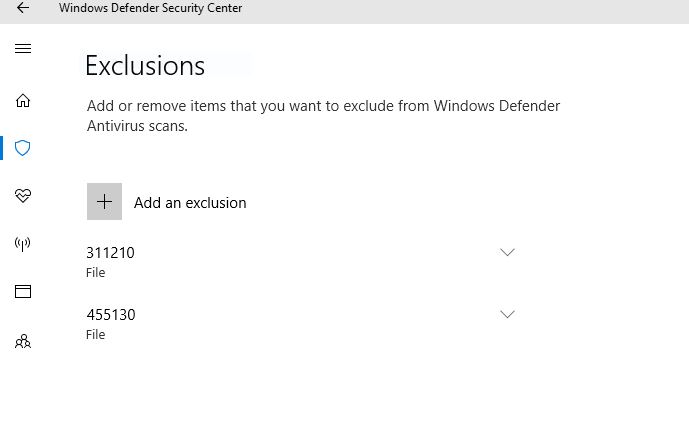Click the Exclusions page heading

click(x=145, y=66)
